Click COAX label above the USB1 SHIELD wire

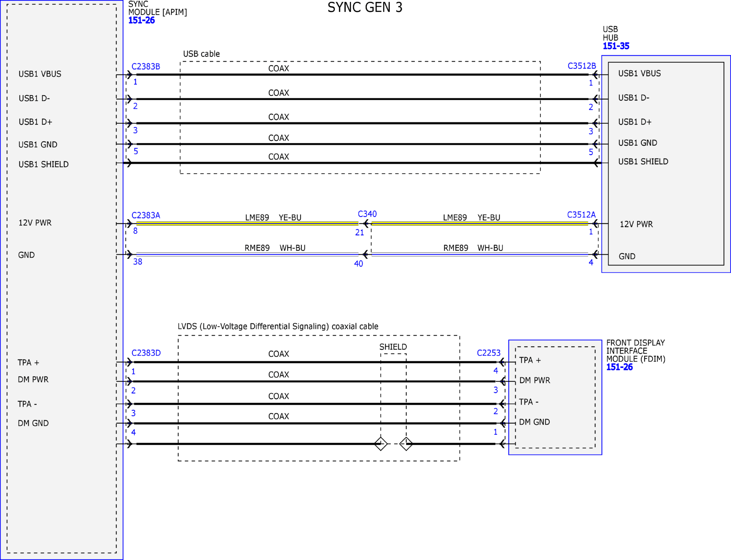click(279, 157)
